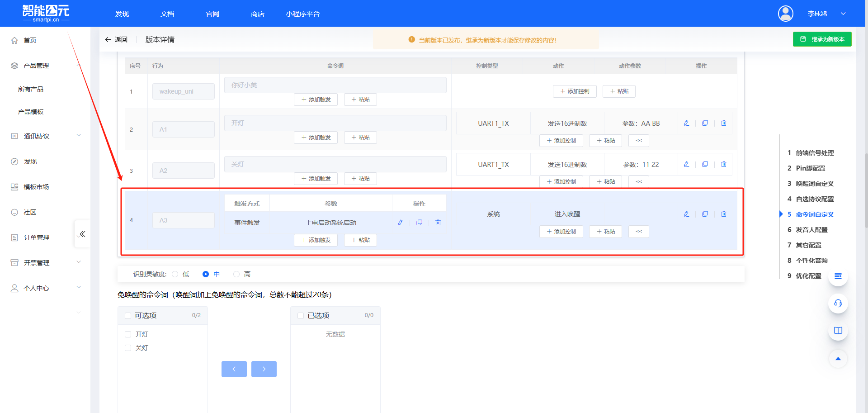The image size is (868, 413).
Task: Click the 继承为新版本 button
Action: coord(822,39)
